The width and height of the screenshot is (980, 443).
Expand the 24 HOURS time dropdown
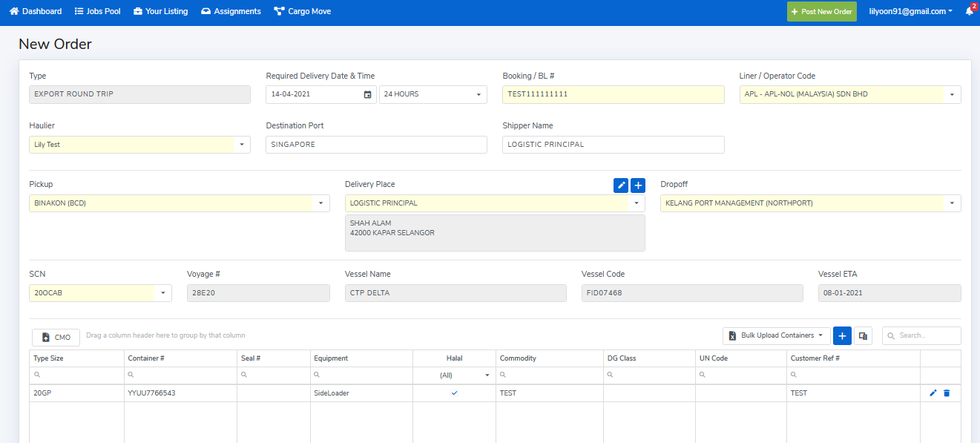478,95
